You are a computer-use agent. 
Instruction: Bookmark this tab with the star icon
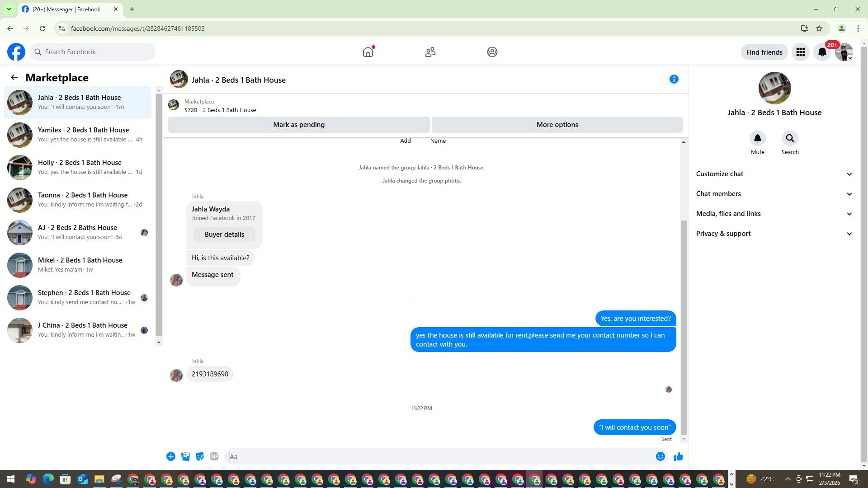point(819,28)
